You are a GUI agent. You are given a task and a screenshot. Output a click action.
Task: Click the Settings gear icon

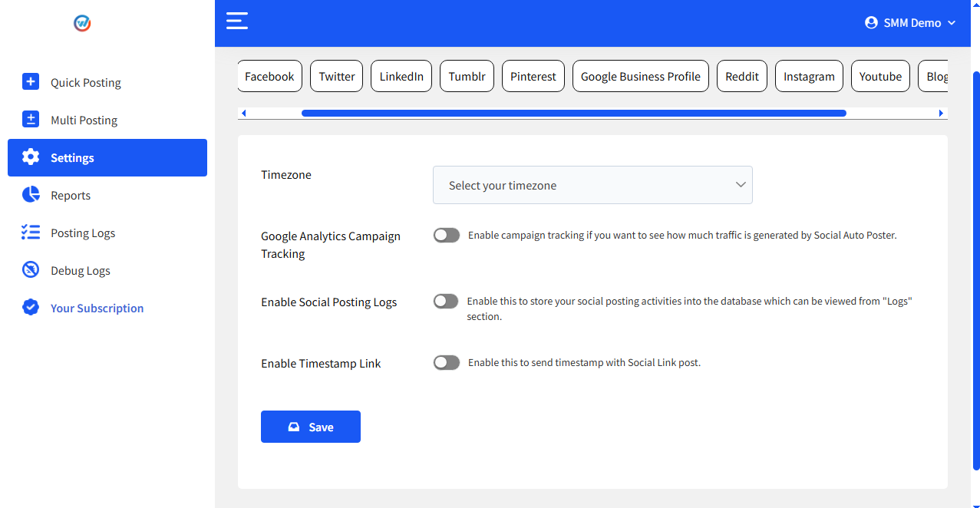pyautogui.click(x=31, y=157)
